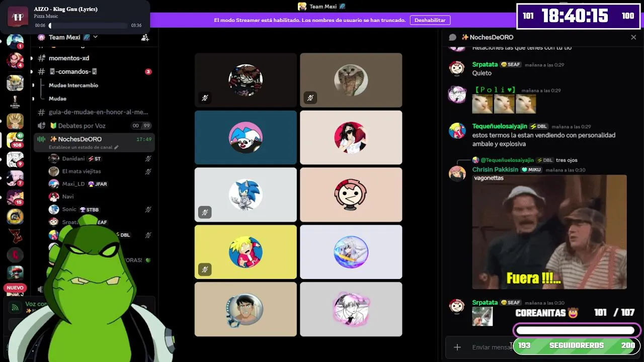This screenshot has height=362, width=644.
Task: Open the server icon with the 9 badge
Action: pyautogui.click(x=15, y=159)
